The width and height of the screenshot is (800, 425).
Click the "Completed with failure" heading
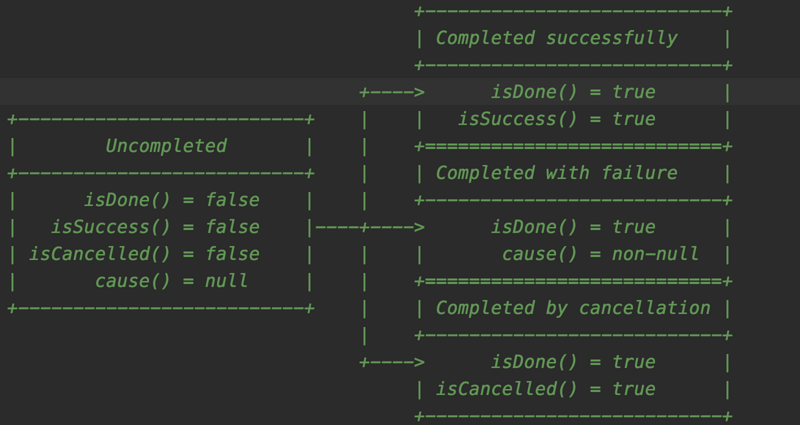pos(556,173)
